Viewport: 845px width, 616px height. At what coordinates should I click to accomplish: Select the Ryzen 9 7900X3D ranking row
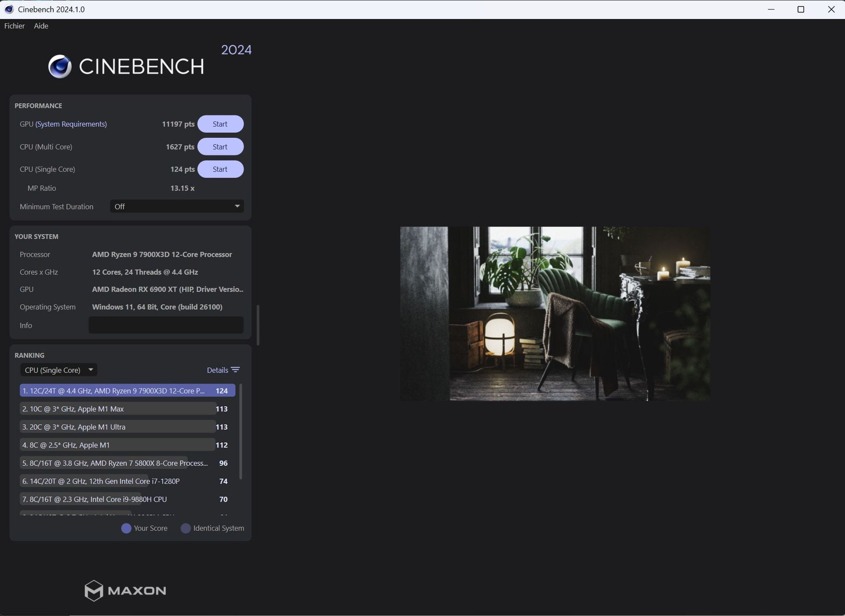pyautogui.click(x=128, y=391)
